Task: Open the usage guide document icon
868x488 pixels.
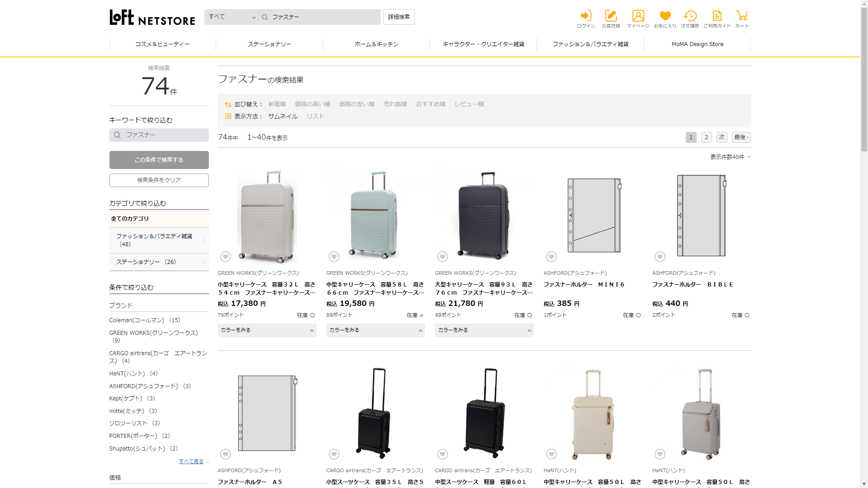Action: click(x=717, y=16)
